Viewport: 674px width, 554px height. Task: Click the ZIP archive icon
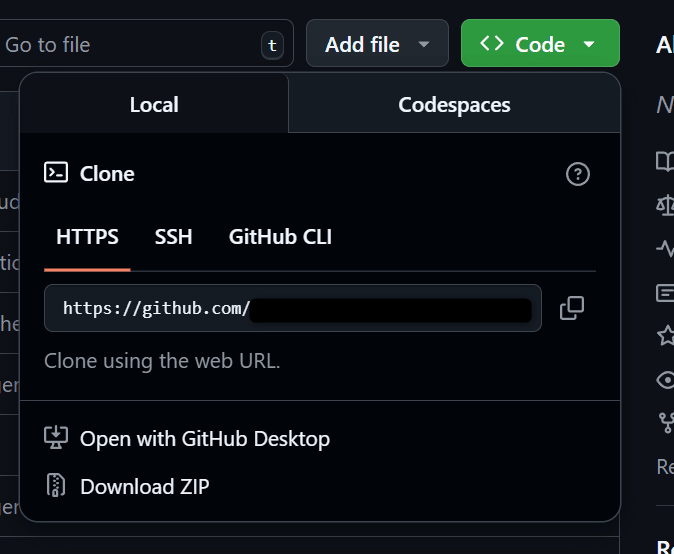point(56,485)
